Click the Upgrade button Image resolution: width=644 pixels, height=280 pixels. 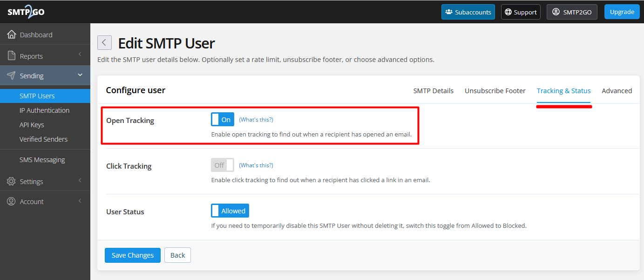coord(622,12)
